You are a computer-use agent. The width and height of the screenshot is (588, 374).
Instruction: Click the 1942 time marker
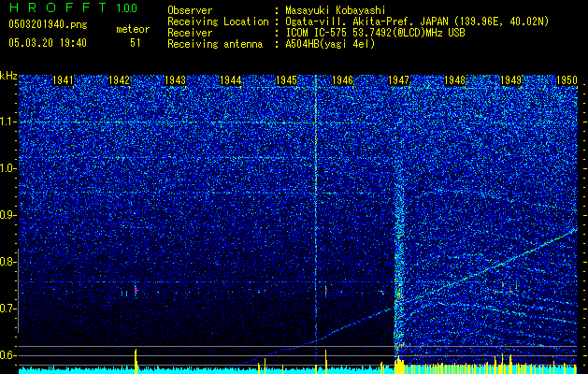119,80
